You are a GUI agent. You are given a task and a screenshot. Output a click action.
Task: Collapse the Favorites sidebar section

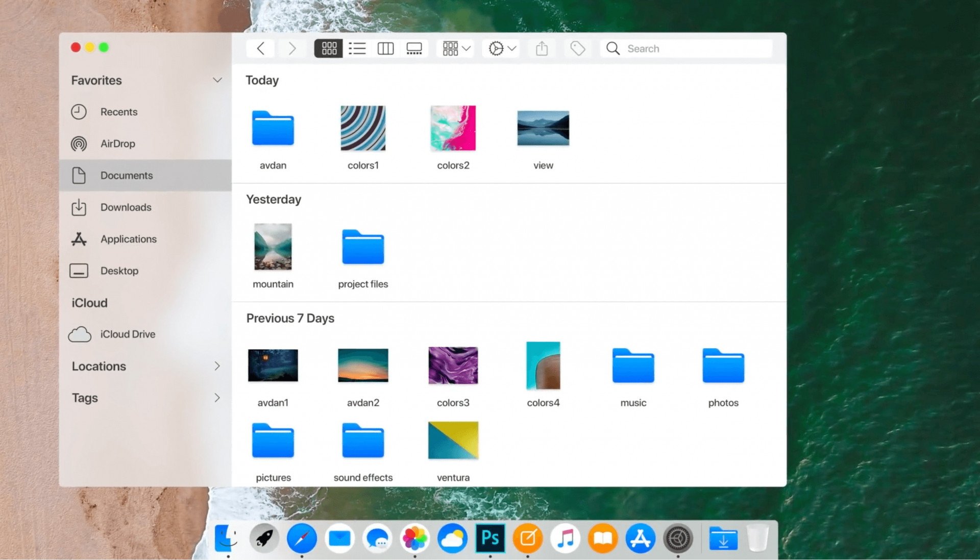217,80
